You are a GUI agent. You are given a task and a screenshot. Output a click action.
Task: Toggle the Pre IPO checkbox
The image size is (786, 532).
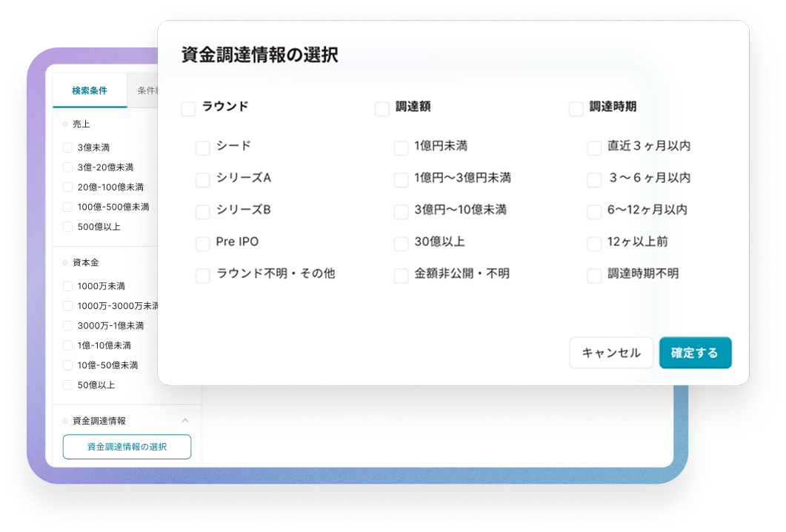tap(203, 244)
